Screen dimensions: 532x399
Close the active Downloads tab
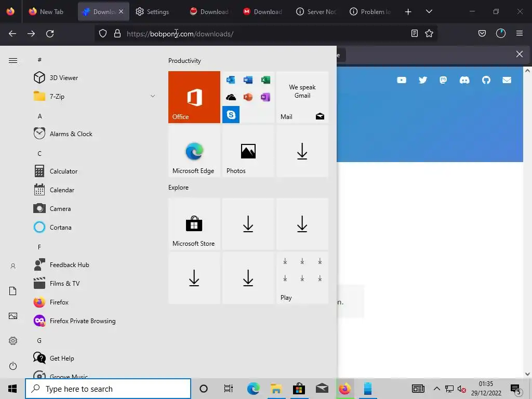[x=121, y=11]
